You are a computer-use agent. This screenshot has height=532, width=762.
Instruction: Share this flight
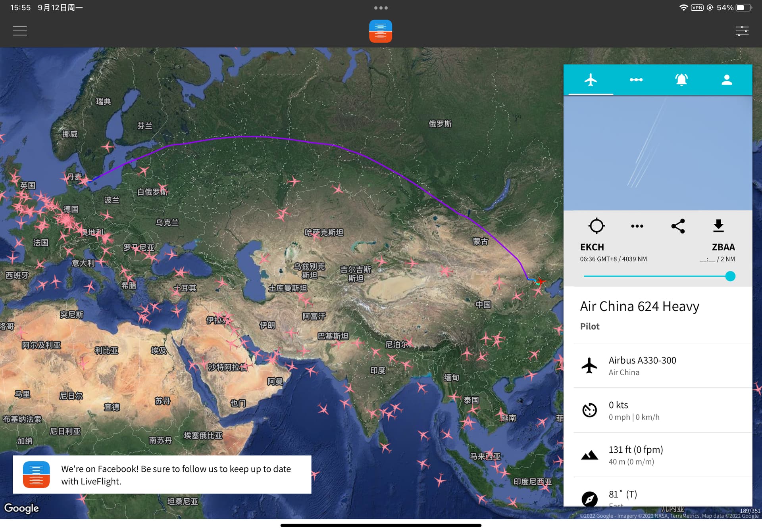pyautogui.click(x=678, y=226)
